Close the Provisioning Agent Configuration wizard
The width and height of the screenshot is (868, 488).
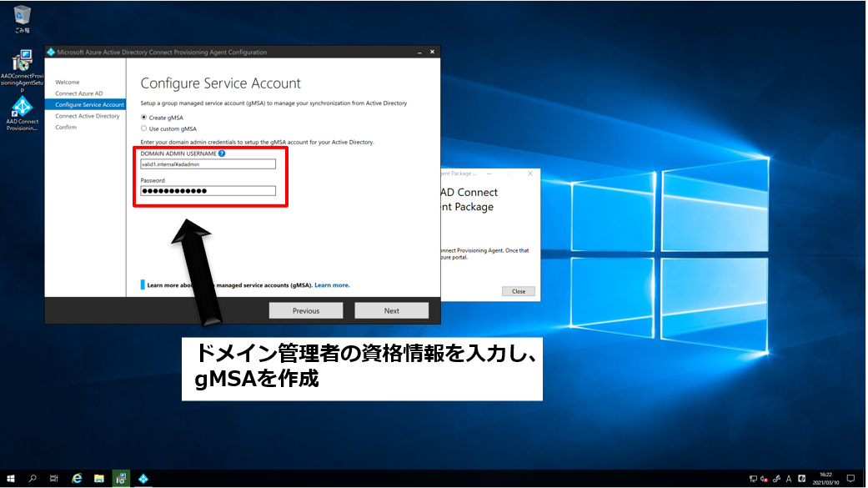tap(433, 52)
